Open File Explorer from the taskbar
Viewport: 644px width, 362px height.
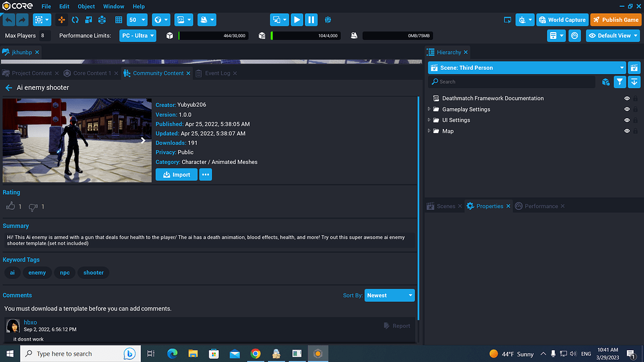point(193,353)
